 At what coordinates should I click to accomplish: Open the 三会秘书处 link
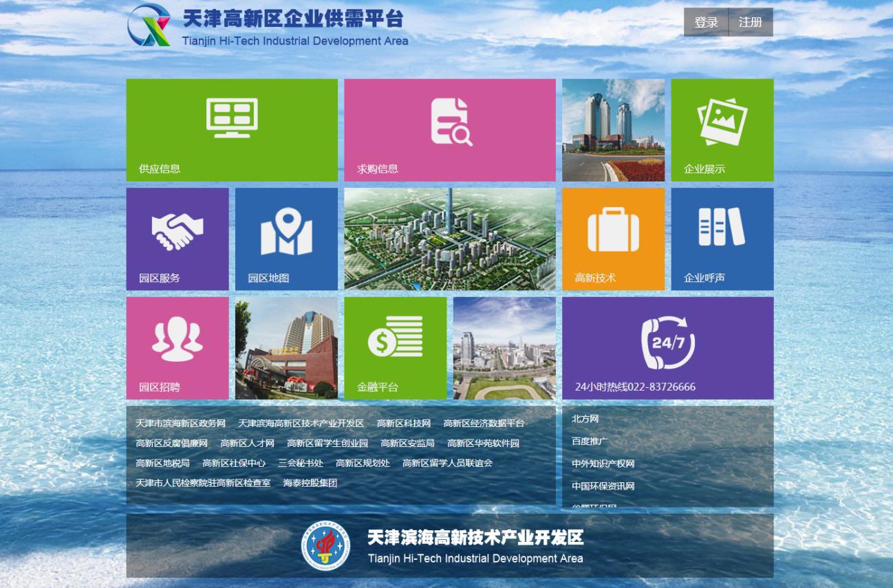(301, 464)
